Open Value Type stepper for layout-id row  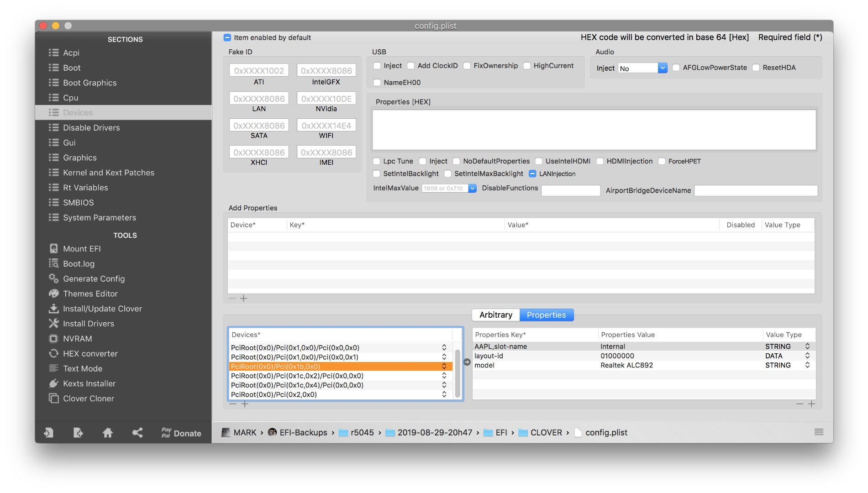[807, 356]
